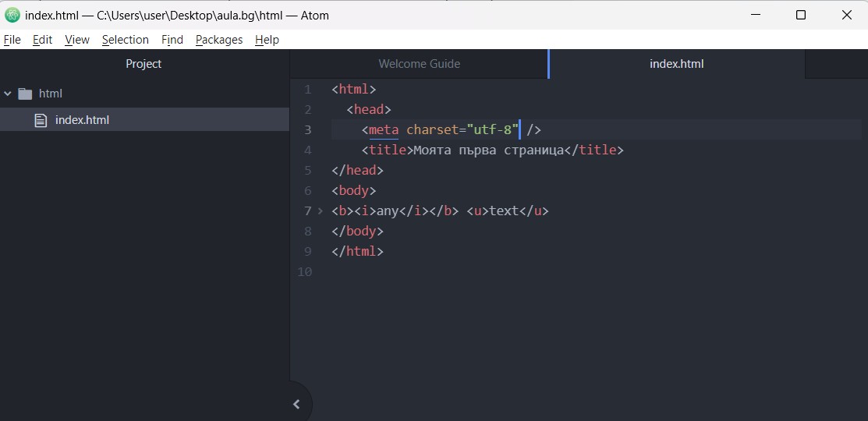Image resolution: width=868 pixels, height=421 pixels.
Task: Click the html folder icon
Action: pyautogui.click(x=25, y=94)
